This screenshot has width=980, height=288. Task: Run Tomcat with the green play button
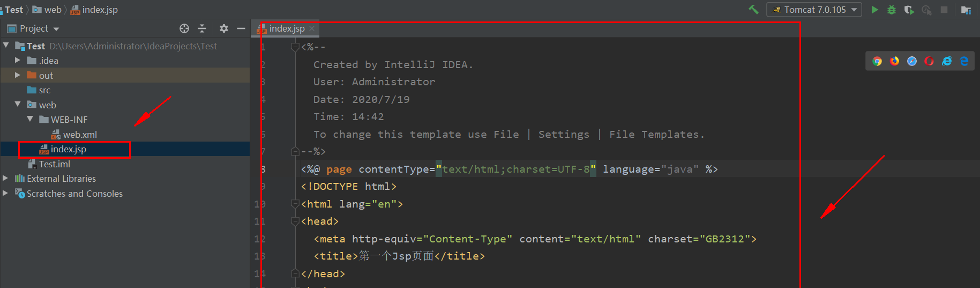874,10
